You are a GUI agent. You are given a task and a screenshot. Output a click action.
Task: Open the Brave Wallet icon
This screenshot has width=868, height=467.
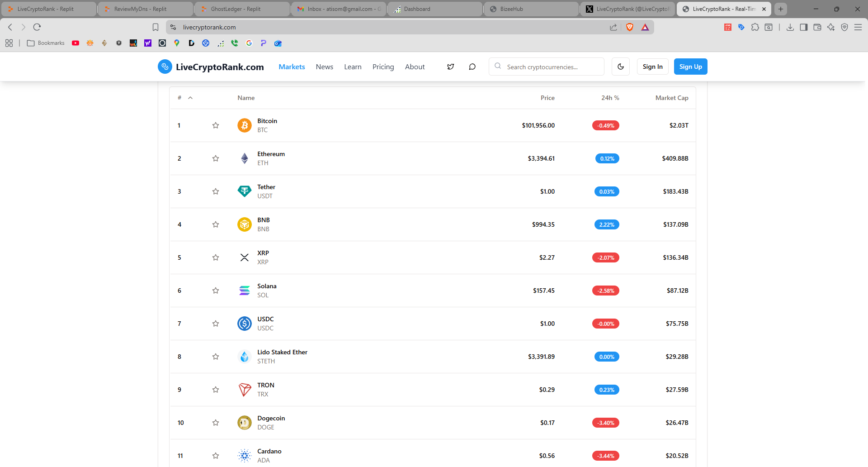pos(817,27)
